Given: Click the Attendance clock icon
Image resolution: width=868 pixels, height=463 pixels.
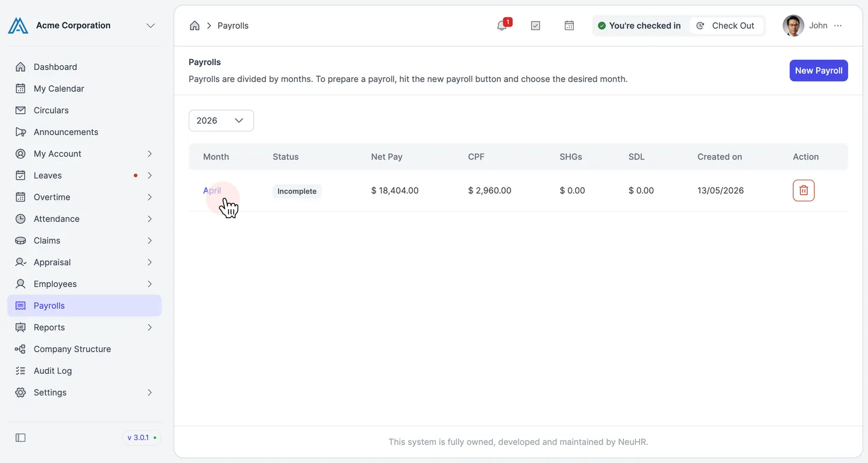Looking at the screenshot, I should [20, 219].
